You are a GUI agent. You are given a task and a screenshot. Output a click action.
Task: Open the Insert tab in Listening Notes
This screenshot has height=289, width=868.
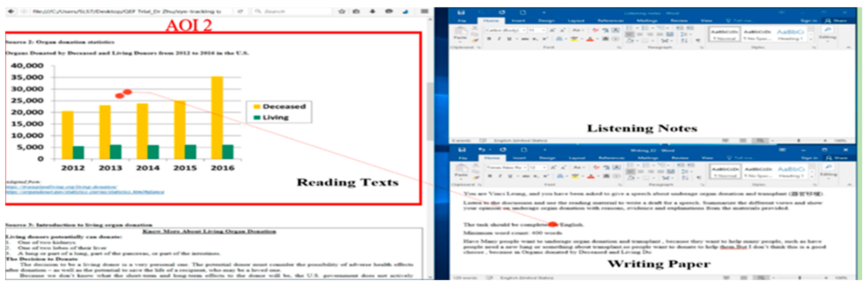[518, 21]
